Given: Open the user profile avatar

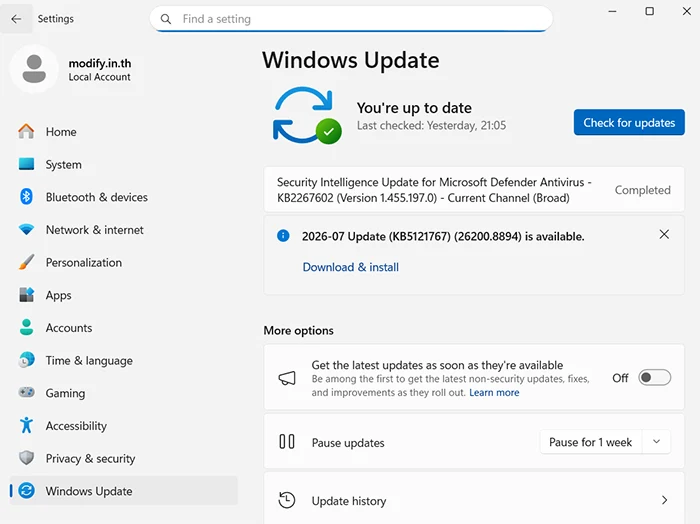Looking at the screenshot, I should 34,69.
